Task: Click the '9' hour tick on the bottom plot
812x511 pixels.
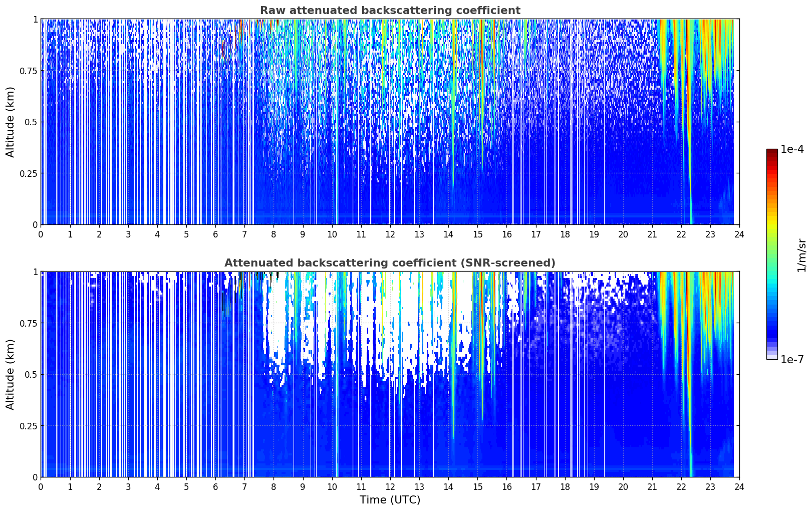Action: tap(303, 486)
